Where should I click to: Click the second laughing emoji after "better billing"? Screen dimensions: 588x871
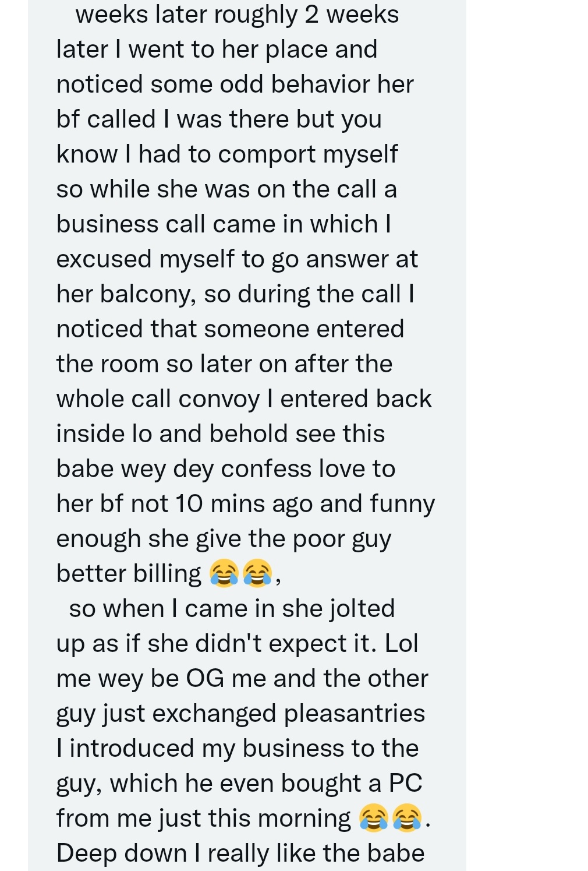click(x=257, y=573)
